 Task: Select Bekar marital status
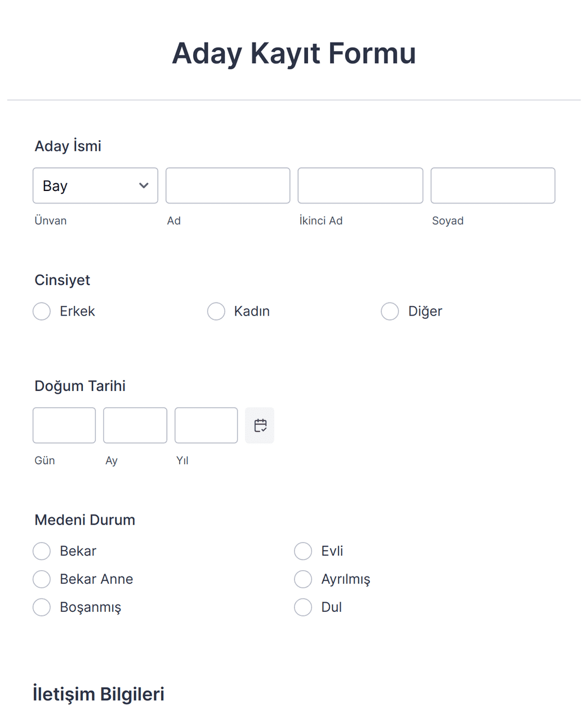pos(42,551)
